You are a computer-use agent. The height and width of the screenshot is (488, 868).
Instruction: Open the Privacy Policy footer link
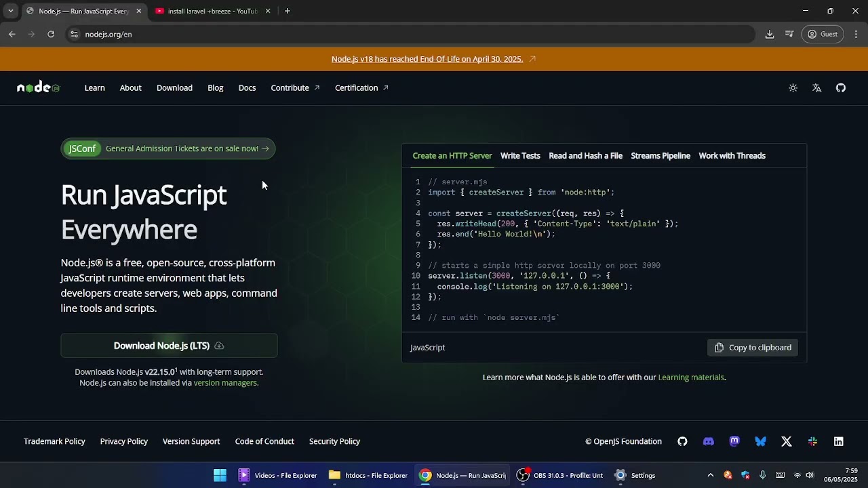coord(124,441)
